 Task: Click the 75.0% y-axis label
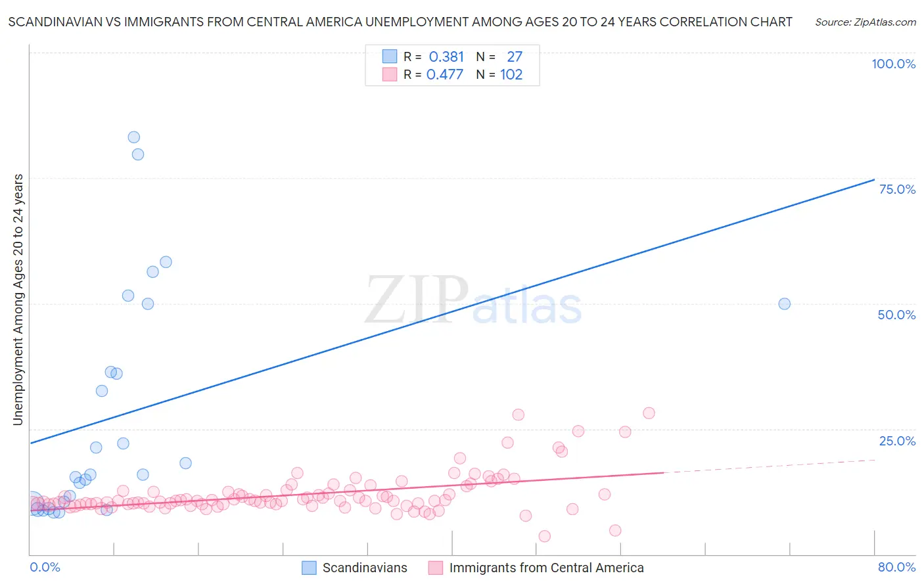point(897,189)
